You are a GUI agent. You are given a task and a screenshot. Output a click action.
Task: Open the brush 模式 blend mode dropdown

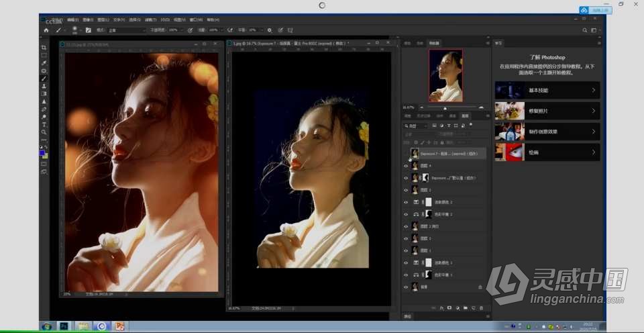click(127, 30)
